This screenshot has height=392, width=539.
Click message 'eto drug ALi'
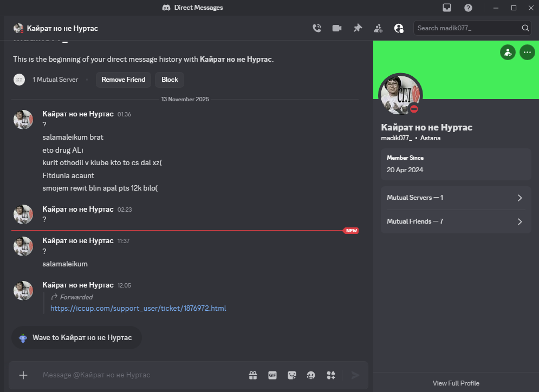(x=62, y=150)
